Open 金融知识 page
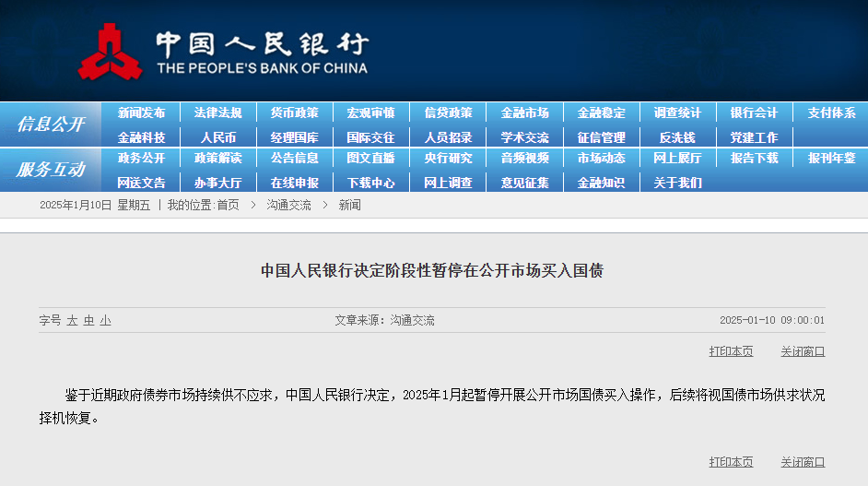This screenshot has width=868, height=486. (x=601, y=183)
